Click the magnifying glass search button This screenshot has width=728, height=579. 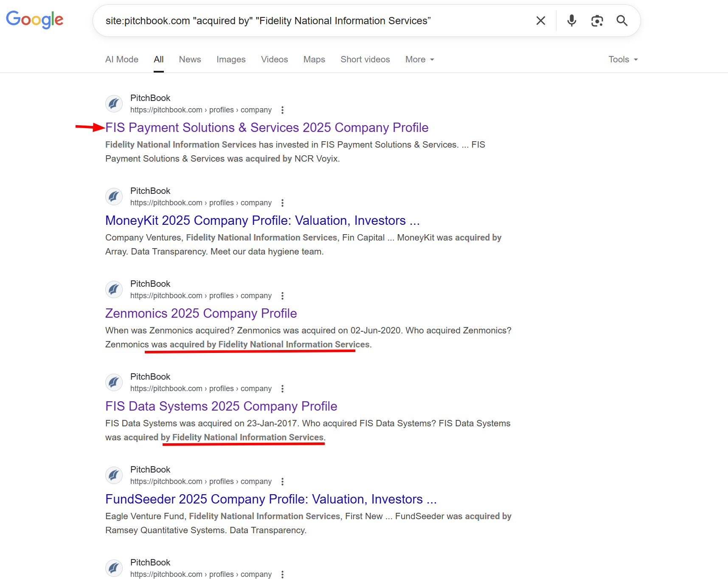tap(622, 21)
